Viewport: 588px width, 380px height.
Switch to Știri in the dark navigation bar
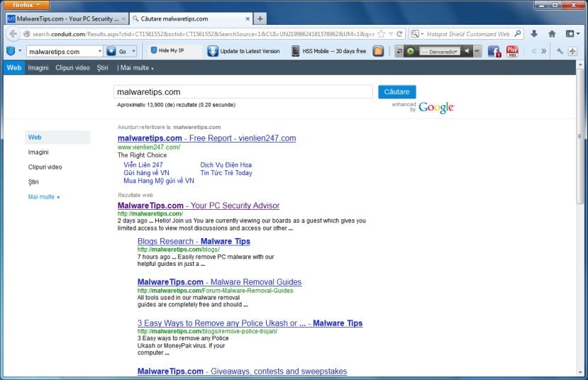[102, 68]
